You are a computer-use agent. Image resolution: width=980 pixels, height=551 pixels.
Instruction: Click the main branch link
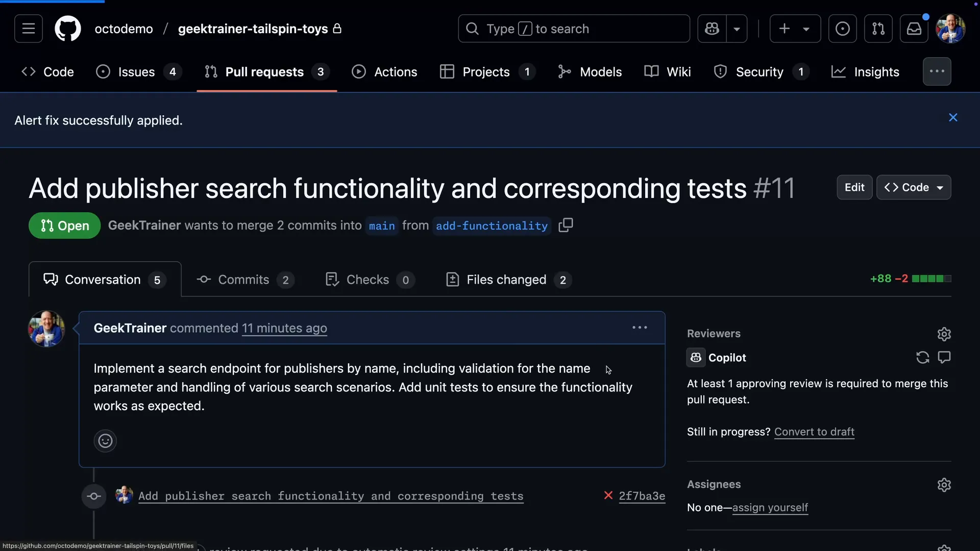(x=382, y=226)
